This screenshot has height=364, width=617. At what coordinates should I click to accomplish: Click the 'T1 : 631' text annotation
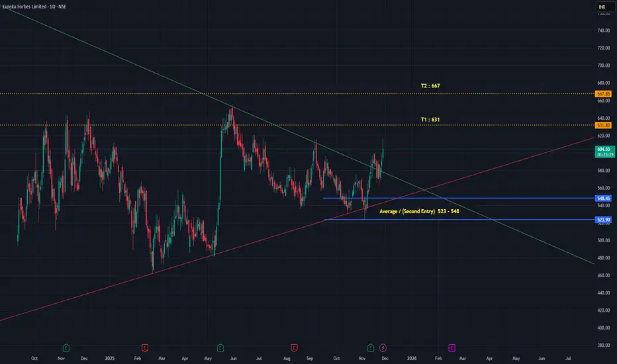pos(430,120)
